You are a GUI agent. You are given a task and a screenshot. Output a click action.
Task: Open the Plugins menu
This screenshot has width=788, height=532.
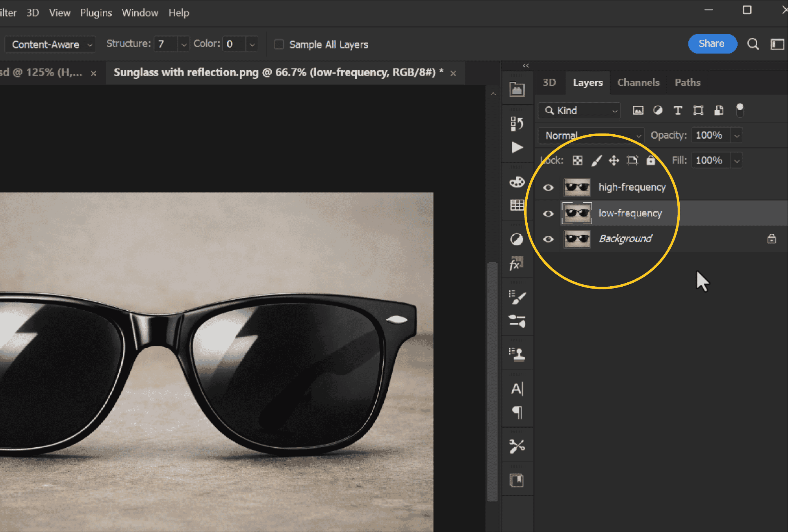coord(96,13)
